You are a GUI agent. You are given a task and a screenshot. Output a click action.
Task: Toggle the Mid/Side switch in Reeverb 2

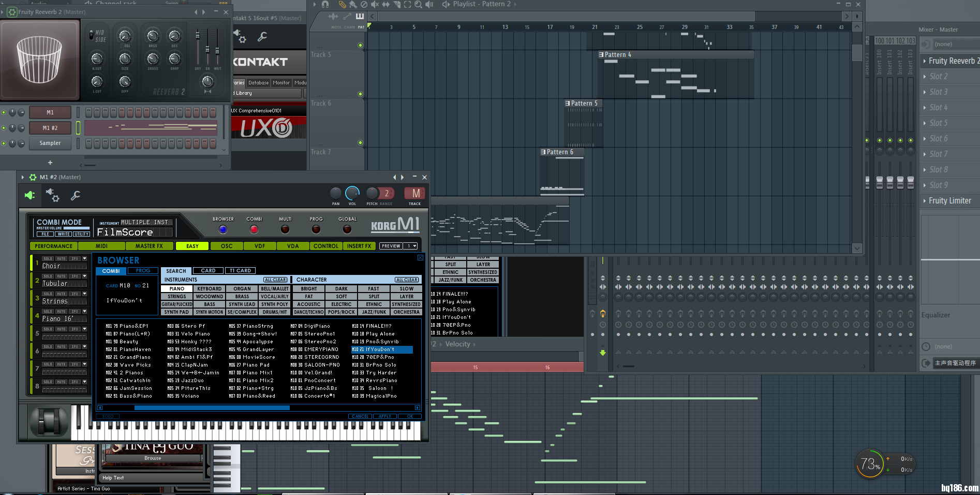click(92, 36)
